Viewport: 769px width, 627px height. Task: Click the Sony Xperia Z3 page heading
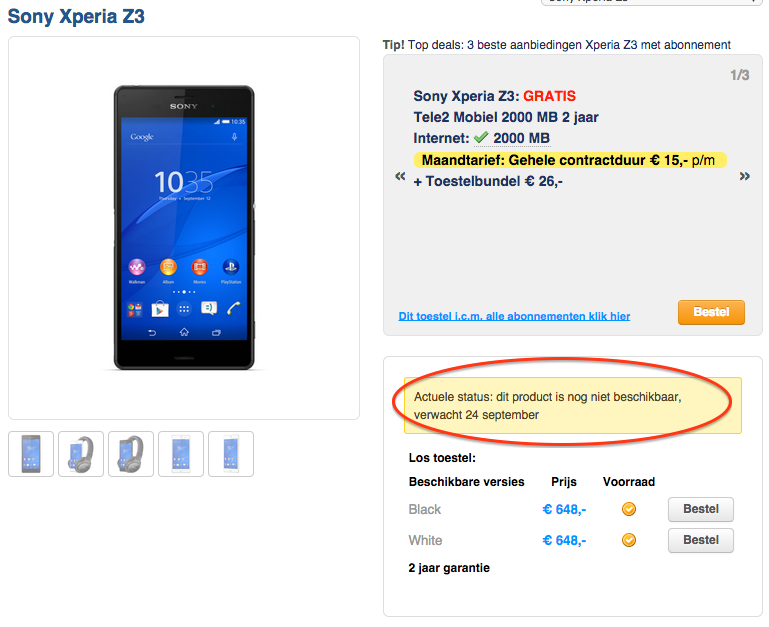(x=76, y=17)
